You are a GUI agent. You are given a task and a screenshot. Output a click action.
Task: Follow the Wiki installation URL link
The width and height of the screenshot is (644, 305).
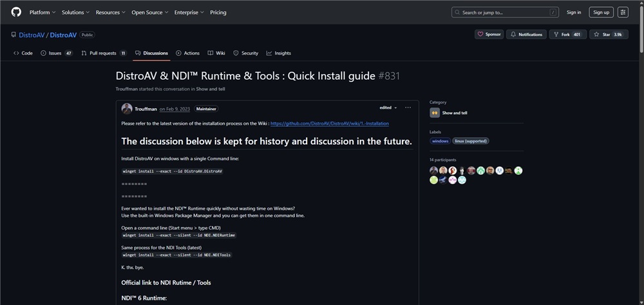click(x=329, y=123)
